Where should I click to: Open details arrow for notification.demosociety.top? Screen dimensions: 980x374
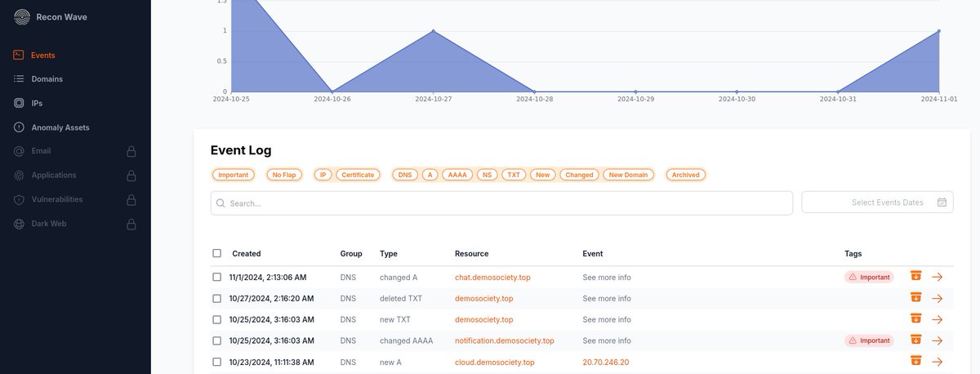pos(938,341)
